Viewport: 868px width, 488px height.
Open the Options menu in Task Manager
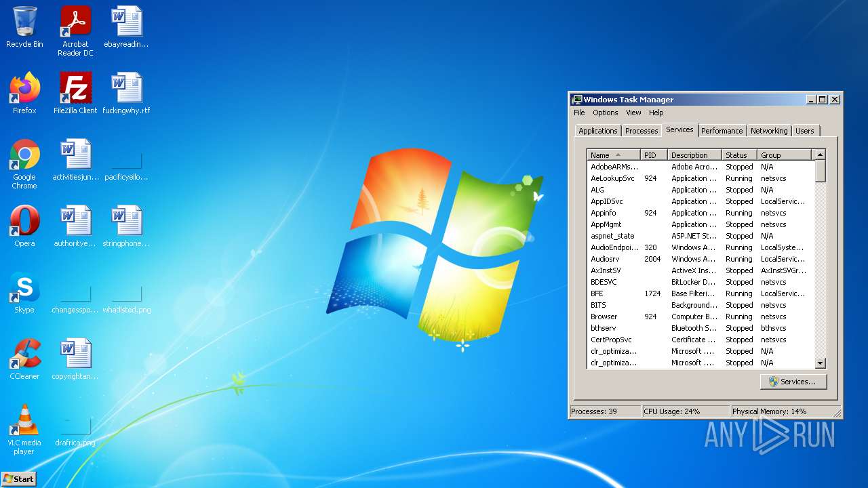tap(606, 113)
